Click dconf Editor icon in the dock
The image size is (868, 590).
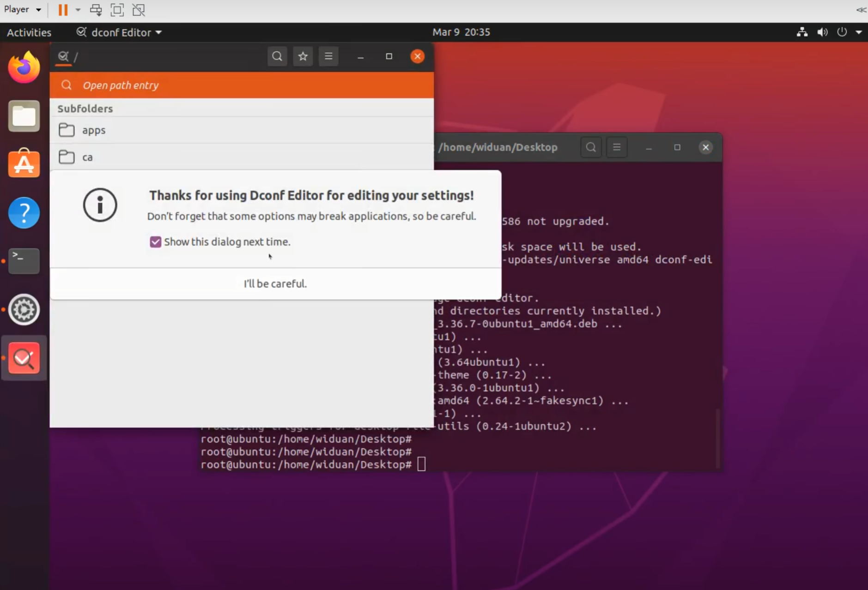tap(24, 358)
